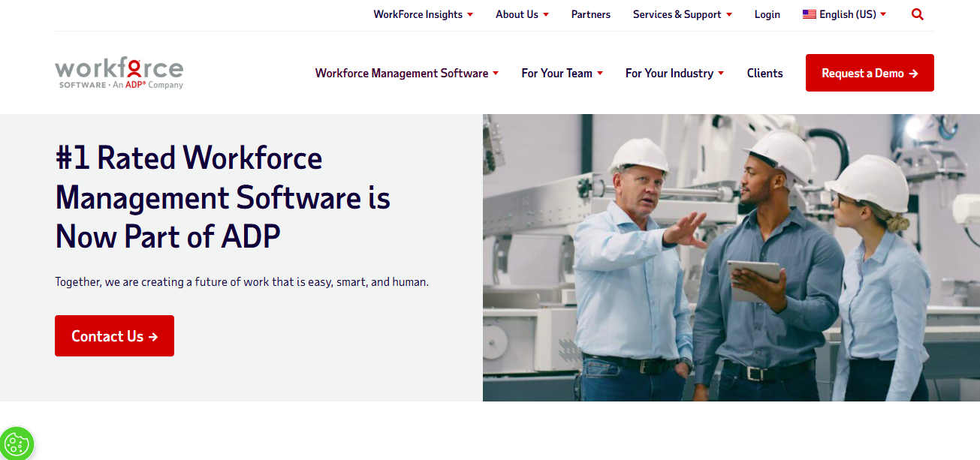This screenshot has width=980, height=460.
Task: Open the site search magnifying glass icon
Action: [x=917, y=14]
